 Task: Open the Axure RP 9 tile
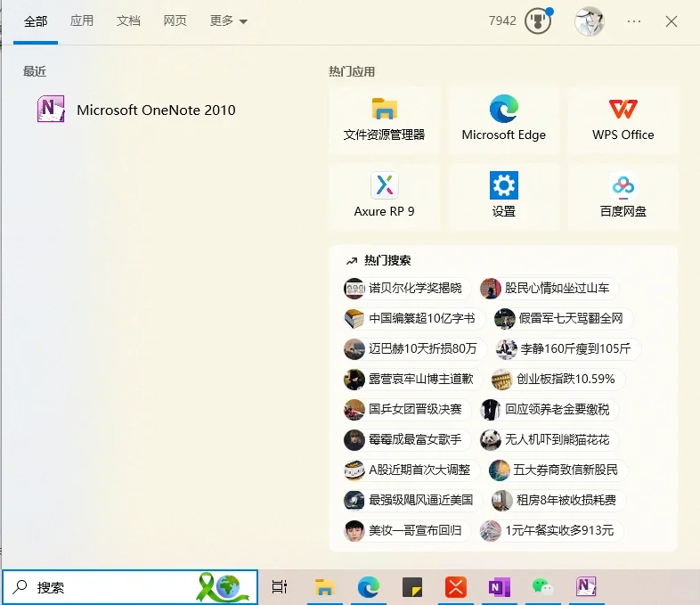point(384,197)
